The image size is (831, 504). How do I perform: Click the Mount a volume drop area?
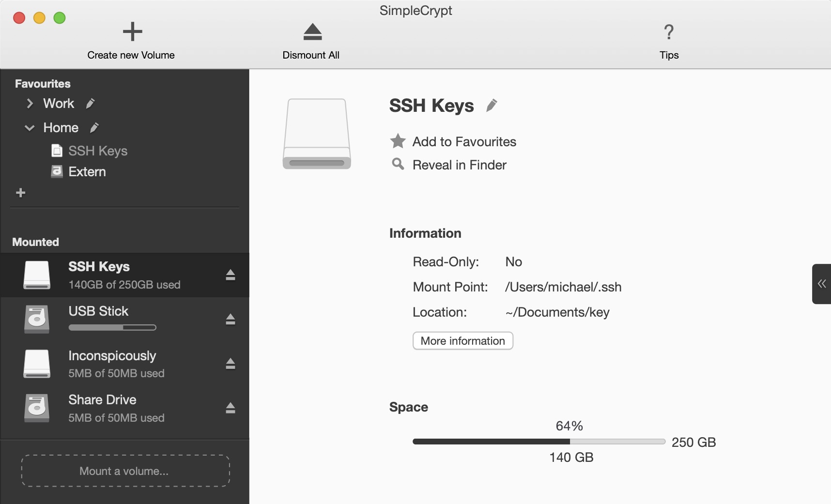(125, 471)
